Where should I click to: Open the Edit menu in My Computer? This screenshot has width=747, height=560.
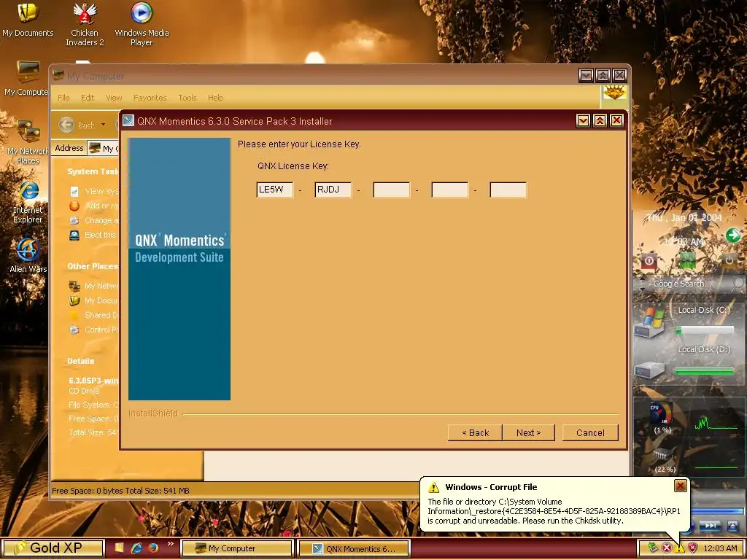point(88,98)
